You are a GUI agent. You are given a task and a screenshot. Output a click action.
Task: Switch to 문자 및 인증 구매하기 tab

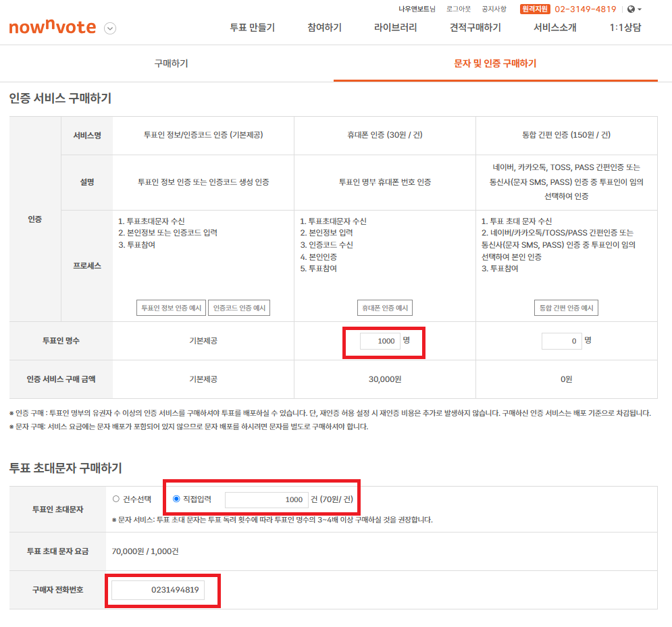click(495, 63)
